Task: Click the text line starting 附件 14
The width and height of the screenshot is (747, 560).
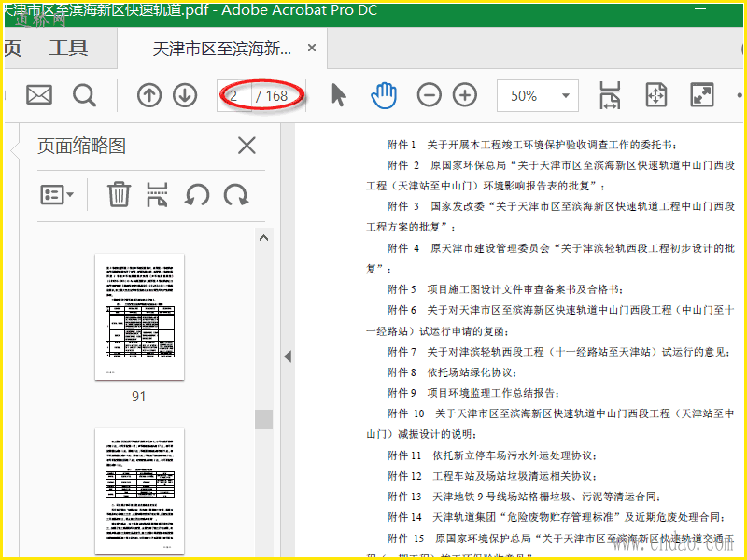Action: coord(556,517)
